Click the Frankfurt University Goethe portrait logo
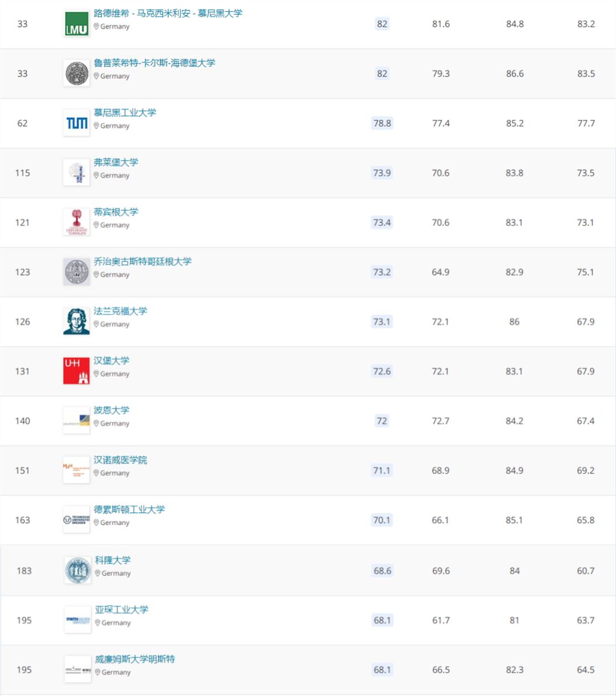The image size is (616, 696). coord(76,321)
